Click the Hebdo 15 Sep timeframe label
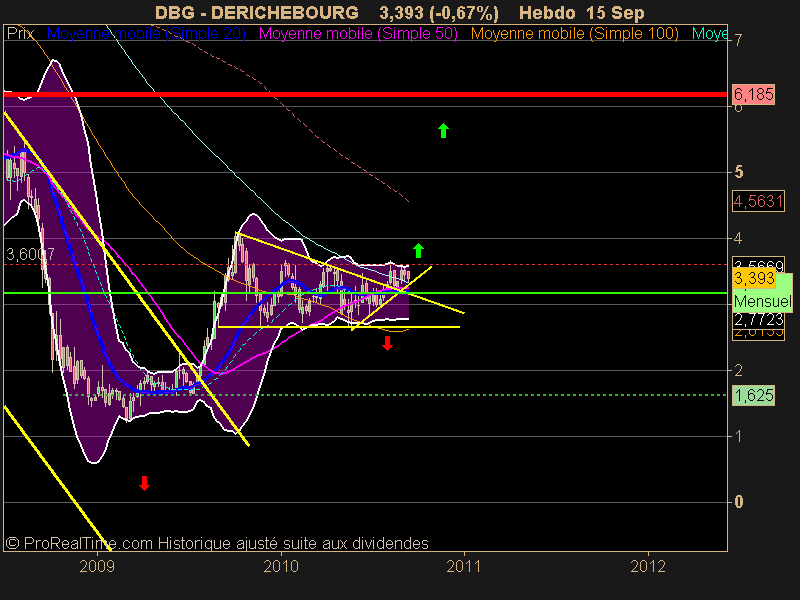This screenshot has width=800, height=600. [582, 12]
